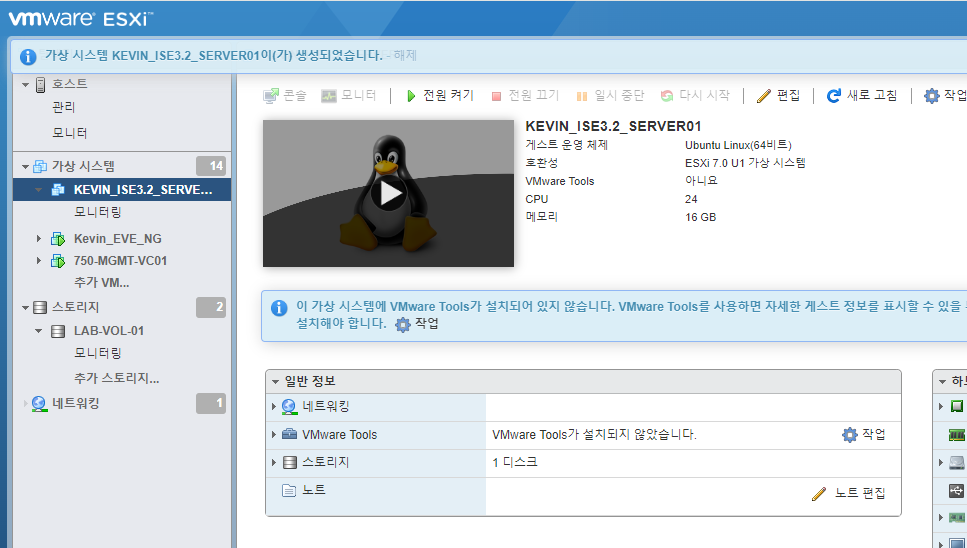The height and width of the screenshot is (548, 967).
Task: Click the USB controller icon
Action: pyautogui.click(x=957, y=491)
